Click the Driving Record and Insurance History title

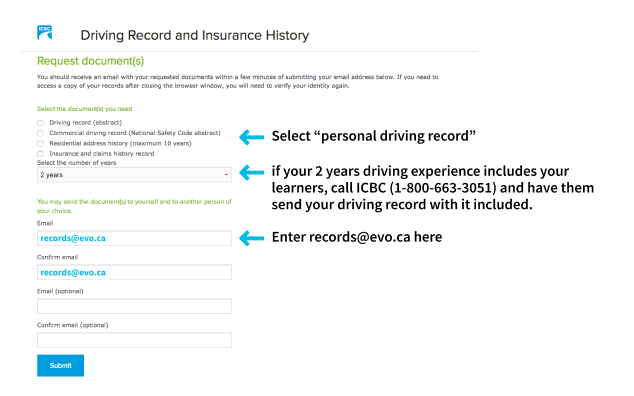coord(195,35)
